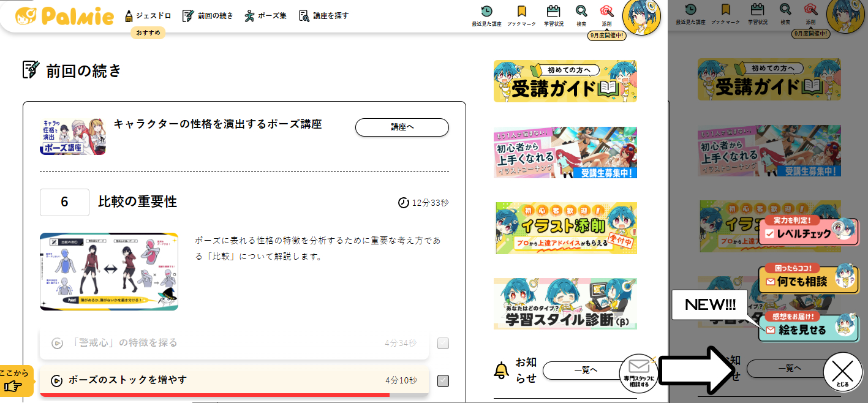Click the red lesson progress bar
The image size is (868, 403).
pyautogui.click(x=214, y=395)
